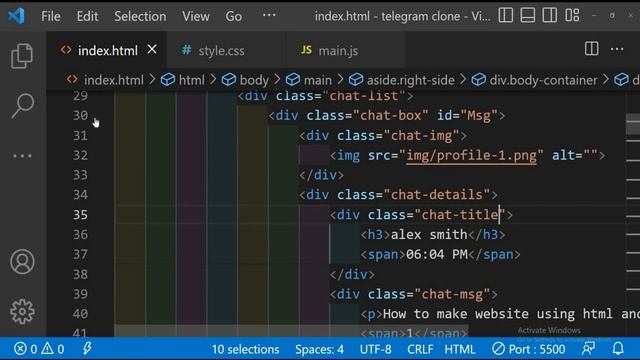Screen dimensions: 640x360
Task: Click line number 30 in gutter
Action: click(x=80, y=116)
